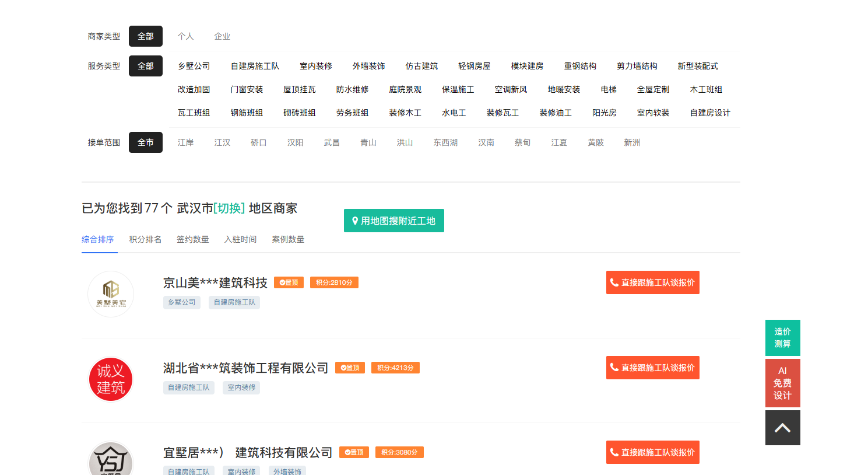Pick 地暖安装 service filter
Screen dimensions: 868x475
pyautogui.click(x=564, y=89)
